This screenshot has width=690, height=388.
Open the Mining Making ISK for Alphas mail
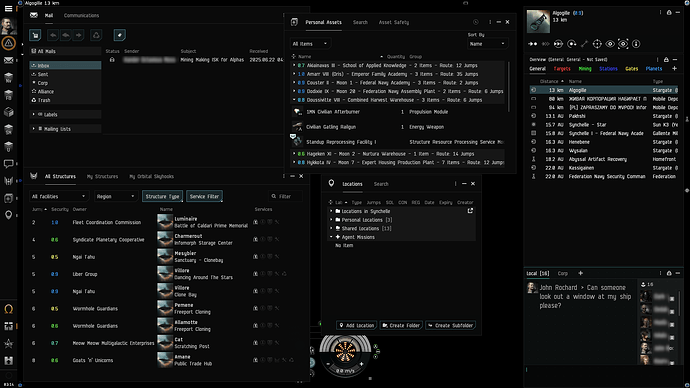(x=195, y=60)
